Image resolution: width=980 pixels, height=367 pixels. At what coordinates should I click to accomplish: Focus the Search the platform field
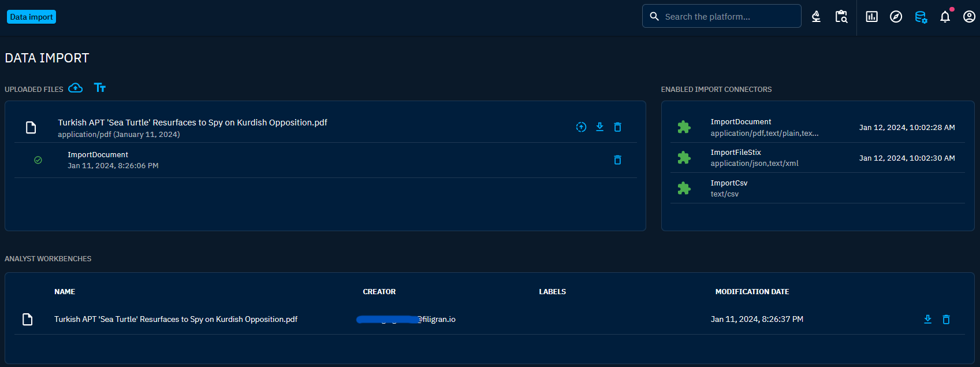pos(728,17)
